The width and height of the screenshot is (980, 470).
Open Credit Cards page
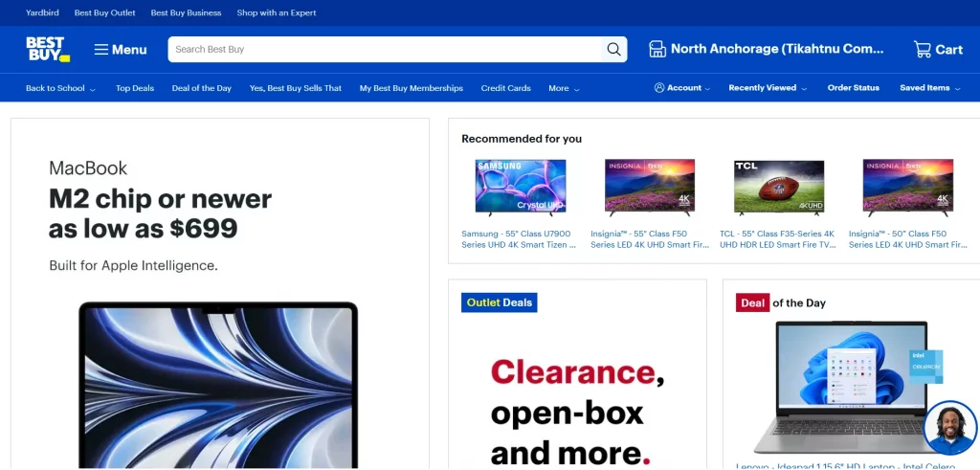[505, 88]
